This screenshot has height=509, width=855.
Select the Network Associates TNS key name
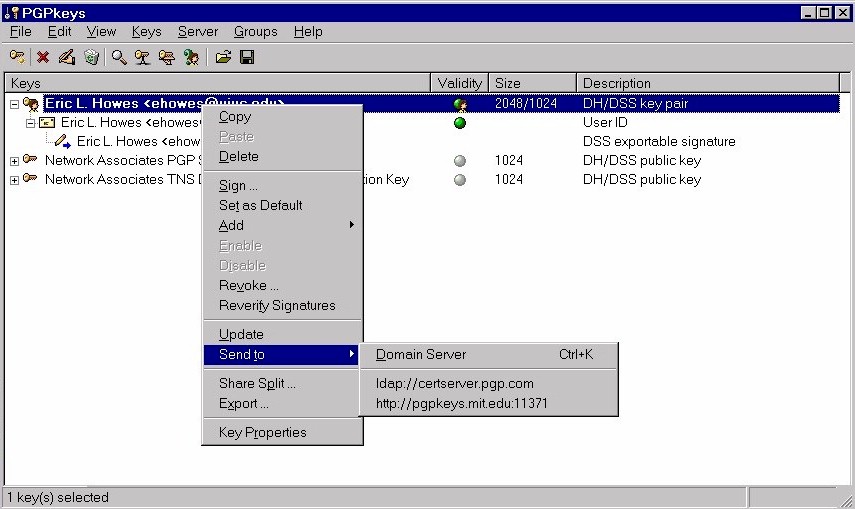click(123, 179)
